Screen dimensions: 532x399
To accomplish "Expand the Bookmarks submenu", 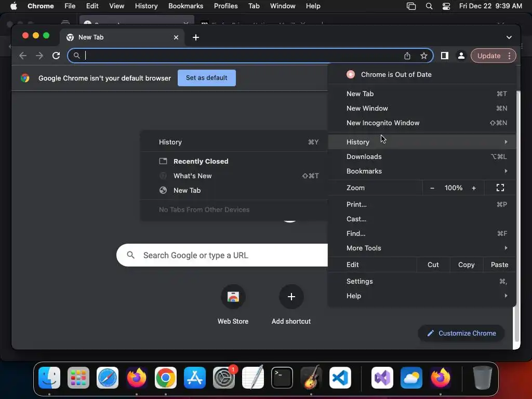I will (x=422, y=171).
